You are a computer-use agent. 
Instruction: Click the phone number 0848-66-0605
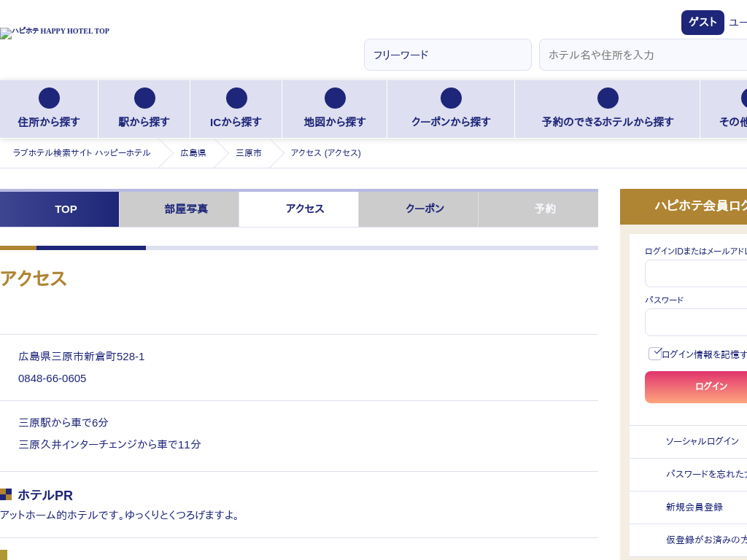(53, 378)
